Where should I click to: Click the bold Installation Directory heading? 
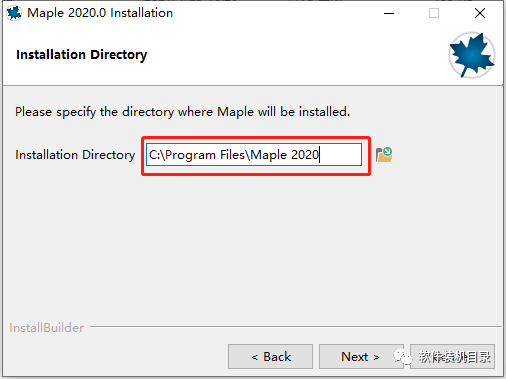coord(82,55)
